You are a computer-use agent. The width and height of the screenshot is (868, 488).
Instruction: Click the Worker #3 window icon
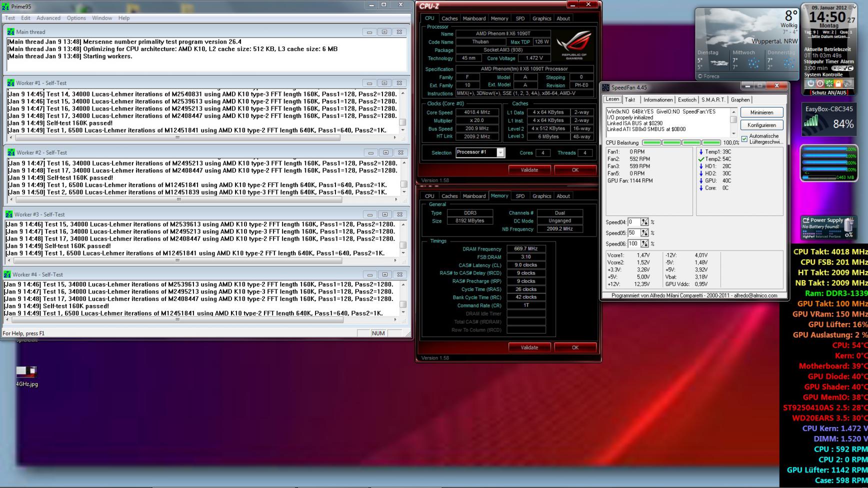(x=8, y=214)
